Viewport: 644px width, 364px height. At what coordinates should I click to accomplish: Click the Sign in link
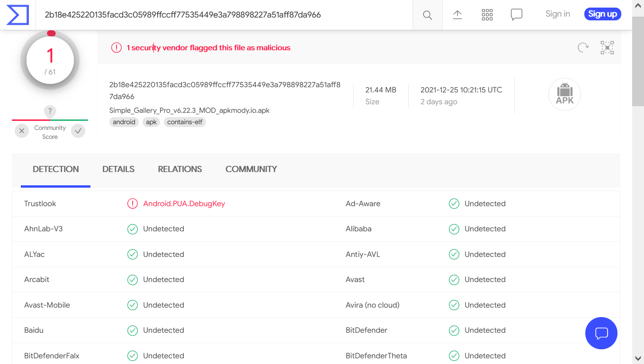click(x=557, y=14)
